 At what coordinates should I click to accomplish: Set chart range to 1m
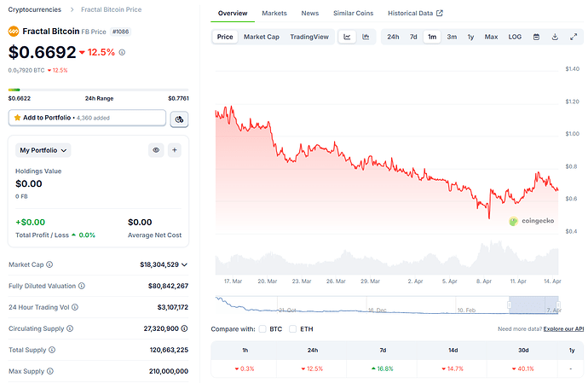point(432,37)
